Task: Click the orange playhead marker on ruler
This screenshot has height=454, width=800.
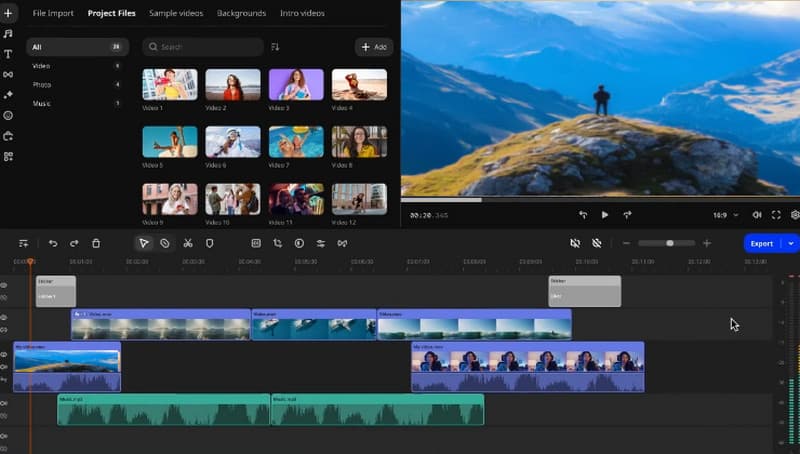Action: pyautogui.click(x=31, y=261)
